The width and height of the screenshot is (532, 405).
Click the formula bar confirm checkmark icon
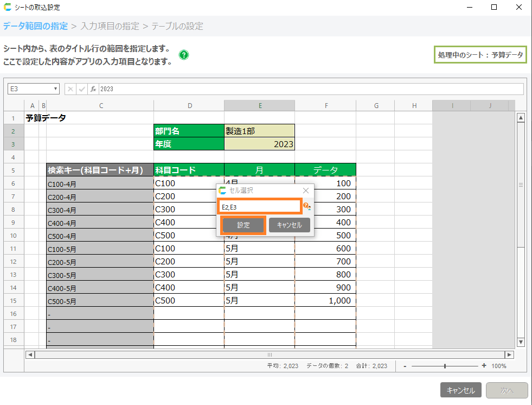click(82, 89)
